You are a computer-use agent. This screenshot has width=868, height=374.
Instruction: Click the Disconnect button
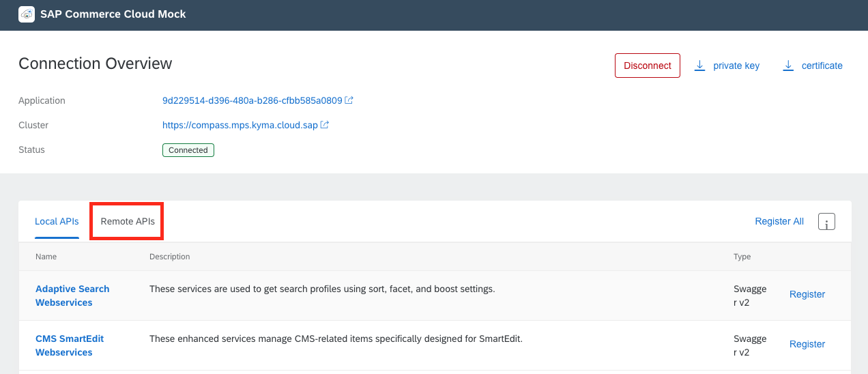[648, 66]
